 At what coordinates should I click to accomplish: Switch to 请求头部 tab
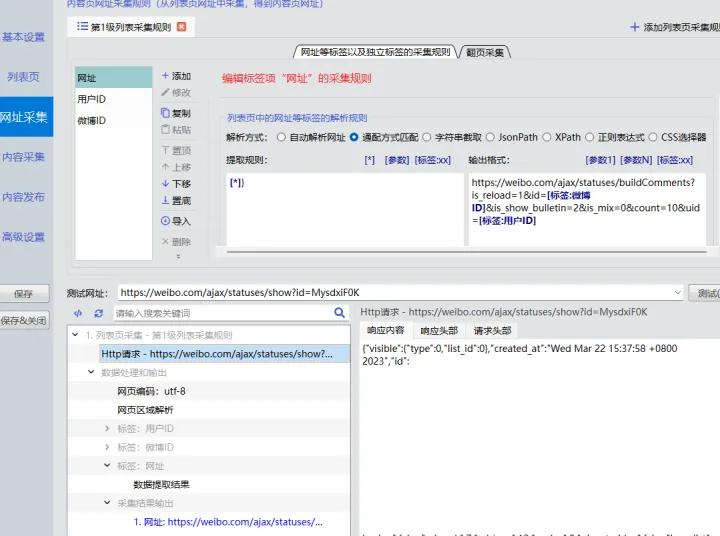493,330
